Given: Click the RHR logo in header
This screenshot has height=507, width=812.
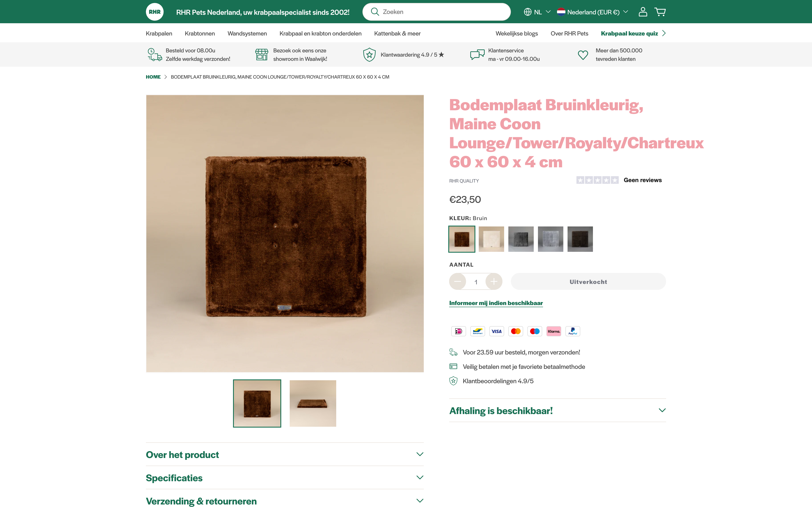Looking at the screenshot, I should 155,12.
